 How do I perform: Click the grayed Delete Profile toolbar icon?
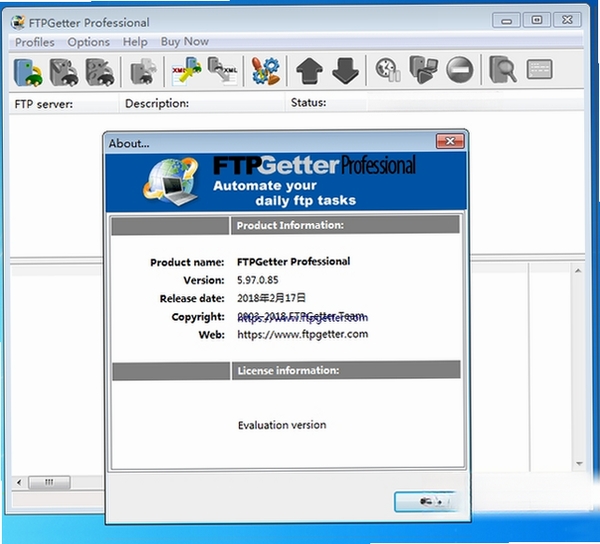point(99,72)
